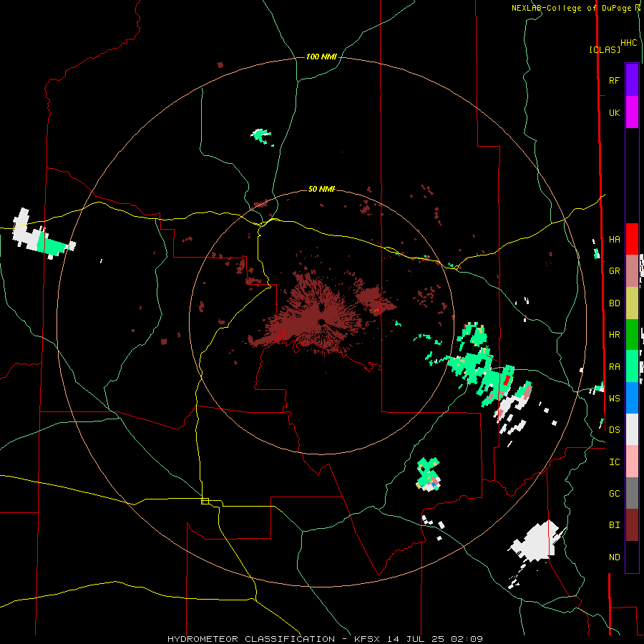Click the "ND" legend label
Screen dimensions: 644x644
(x=614, y=557)
